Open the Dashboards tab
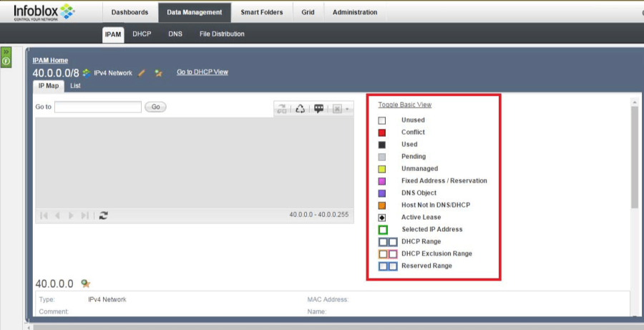The width and height of the screenshot is (644, 330). pyautogui.click(x=130, y=12)
